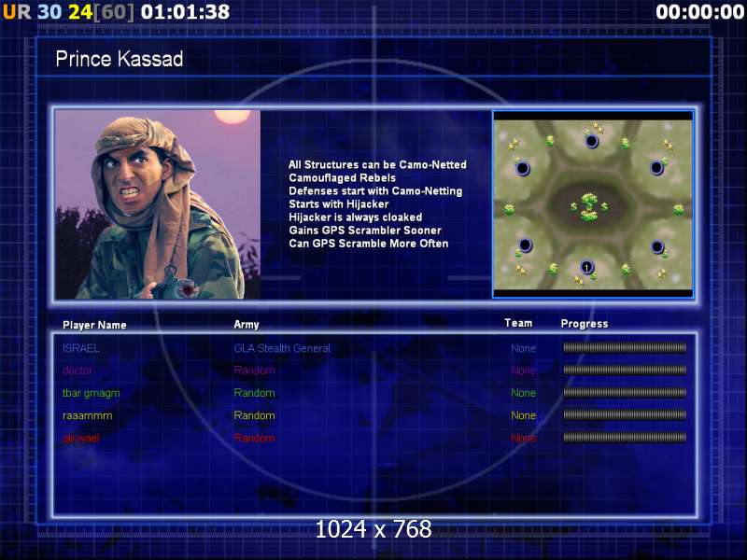Click doctor's loading progress bar
The width and height of the screenshot is (747, 560).
coord(625,370)
